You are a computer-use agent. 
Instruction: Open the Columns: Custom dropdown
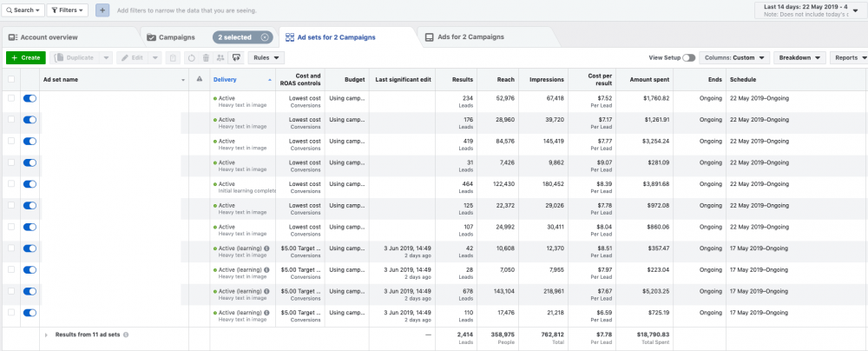734,57
